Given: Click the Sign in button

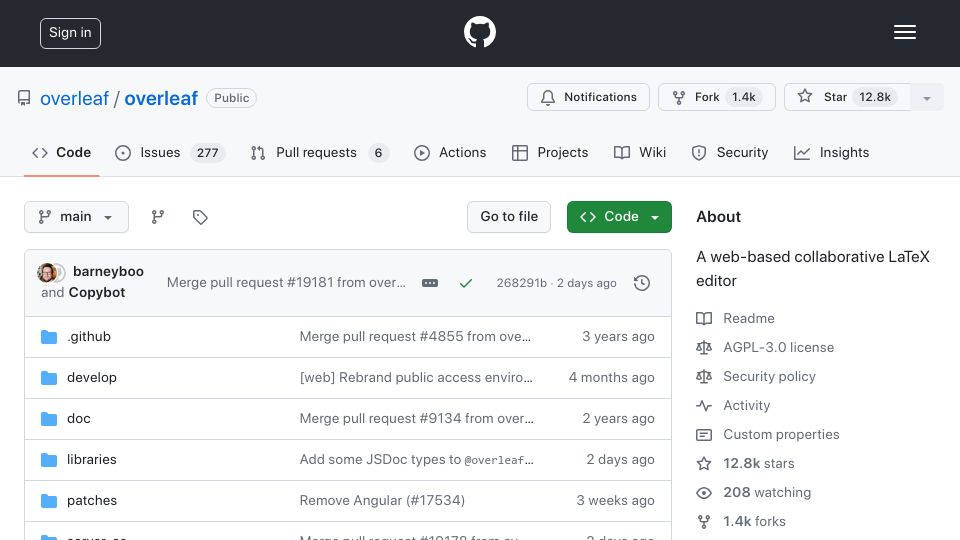Looking at the screenshot, I should 70,33.
